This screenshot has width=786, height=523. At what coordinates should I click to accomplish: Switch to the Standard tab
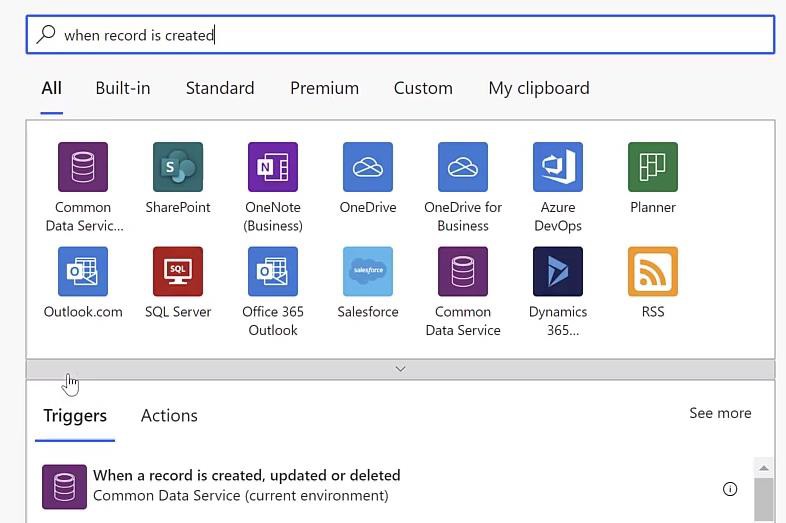pyautogui.click(x=220, y=88)
